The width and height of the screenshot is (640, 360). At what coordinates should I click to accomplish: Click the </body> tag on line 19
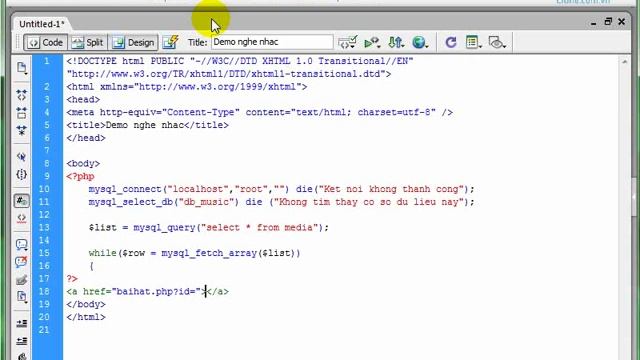pyautogui.click(x=86, y=304)
